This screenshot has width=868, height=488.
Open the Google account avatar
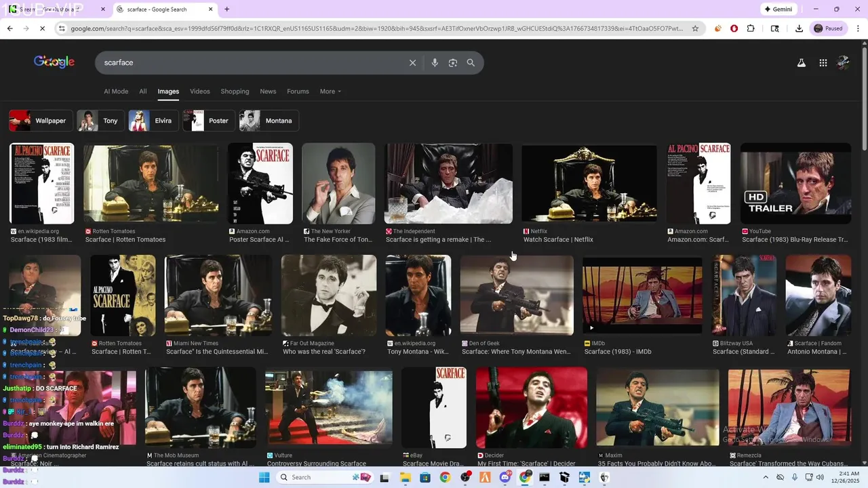click(x=844, y=62)
